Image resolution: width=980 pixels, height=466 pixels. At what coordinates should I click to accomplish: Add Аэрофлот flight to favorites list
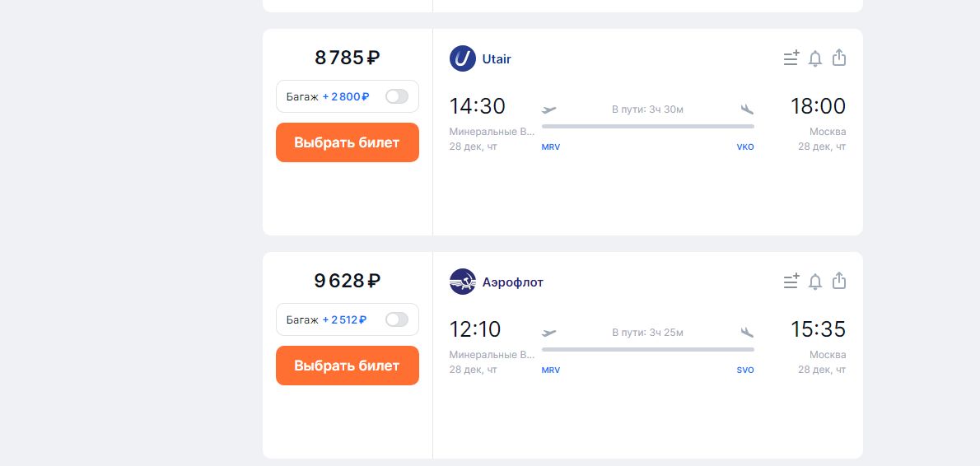coord(791,282)
